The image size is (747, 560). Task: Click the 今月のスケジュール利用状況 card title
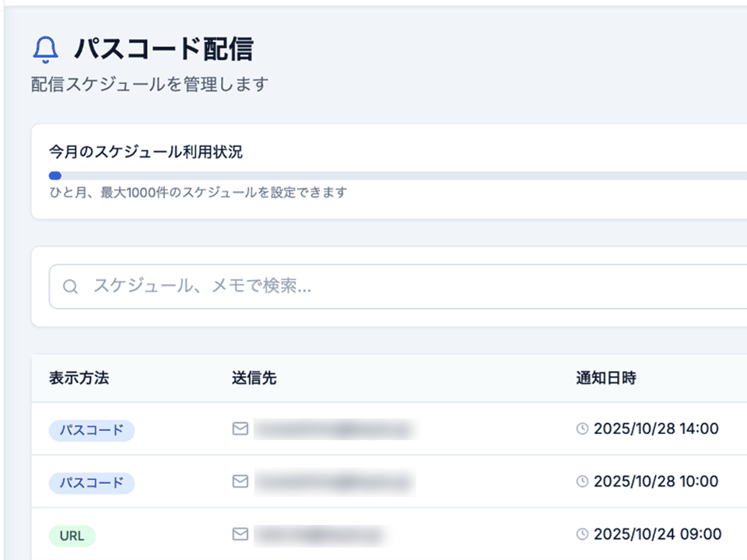point(146,152)
